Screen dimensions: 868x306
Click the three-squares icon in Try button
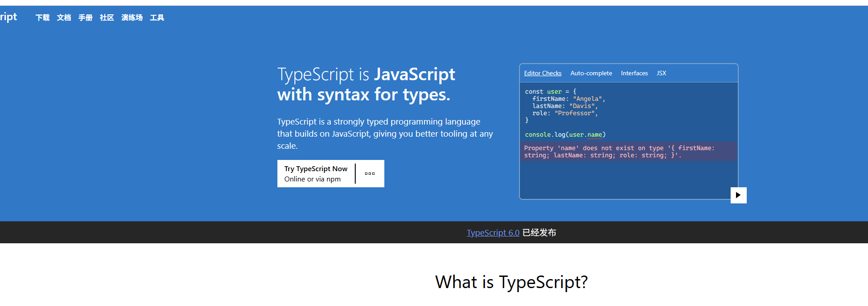(x=370, y=173)
